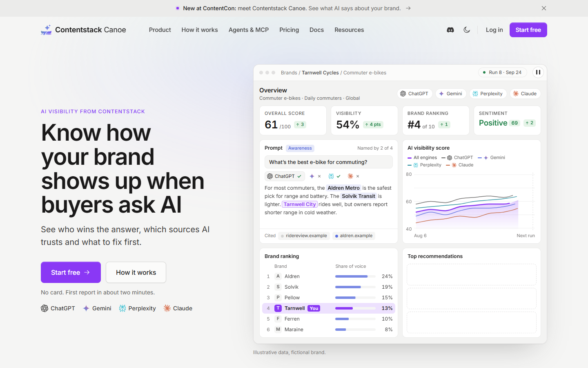This screenshot has width=588, height=368.
Task: Click the Start free button in the navbar
Action: pyautogui.click(x=528, y=30)
